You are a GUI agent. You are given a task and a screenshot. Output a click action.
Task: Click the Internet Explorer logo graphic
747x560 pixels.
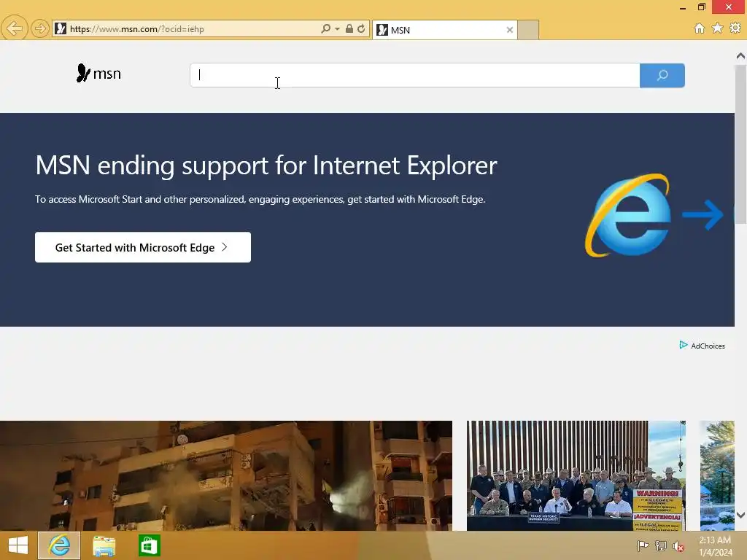pyautogui.click(x=628, y=215)
